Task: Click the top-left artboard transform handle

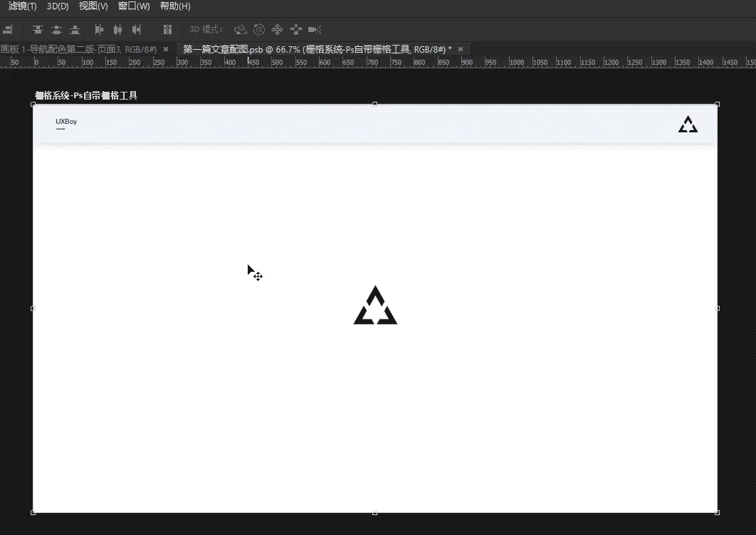Action: (33, 104)
